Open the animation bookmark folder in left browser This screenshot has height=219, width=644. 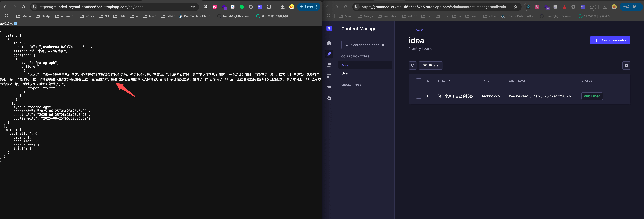(65, 16)
